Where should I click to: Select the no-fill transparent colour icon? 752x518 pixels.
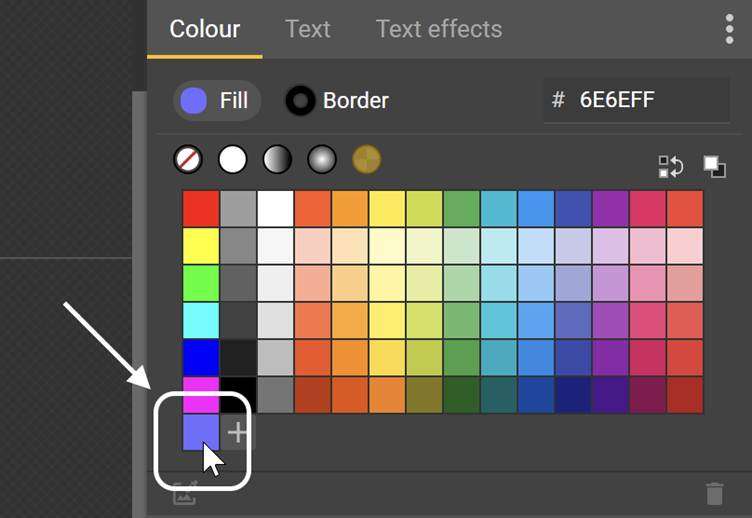[188, 159]
